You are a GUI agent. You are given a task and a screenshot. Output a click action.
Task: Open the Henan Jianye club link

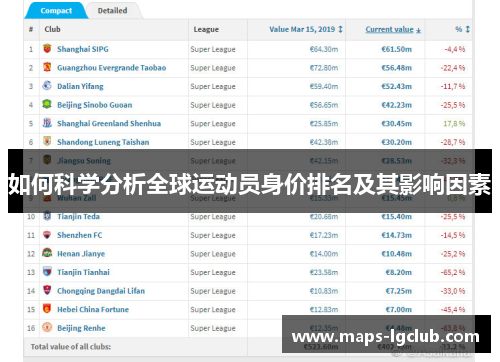point(81,254)
